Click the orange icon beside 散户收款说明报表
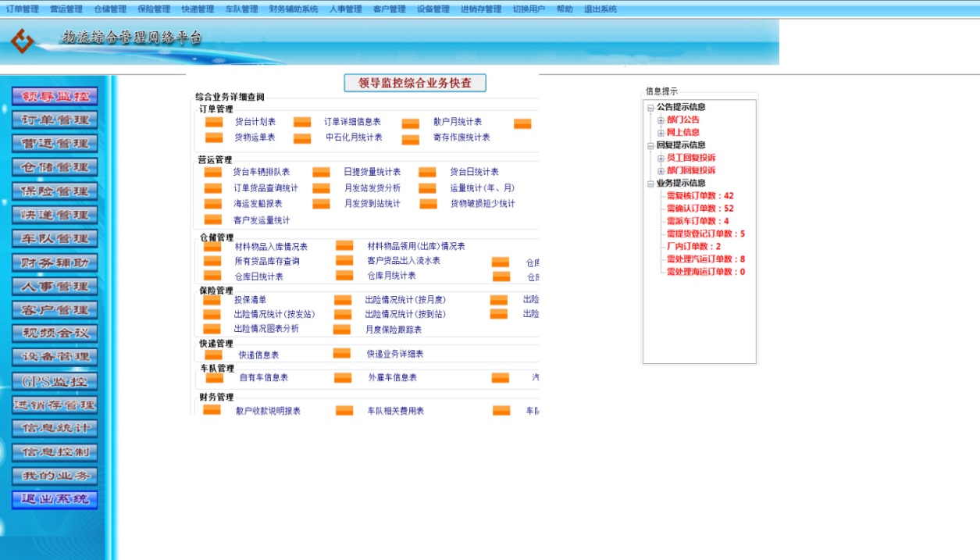This screenshot has width=980, height=560. [211, 409]
